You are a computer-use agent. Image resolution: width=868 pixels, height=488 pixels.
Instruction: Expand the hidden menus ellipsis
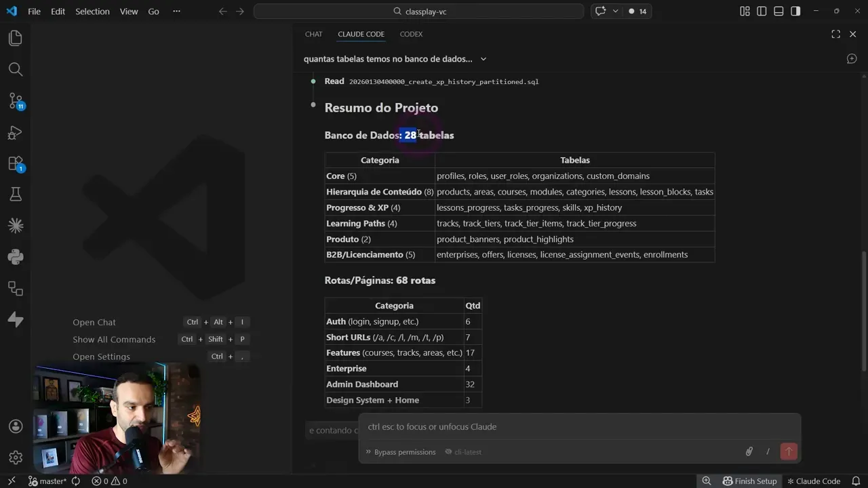[x=176, y=12]
